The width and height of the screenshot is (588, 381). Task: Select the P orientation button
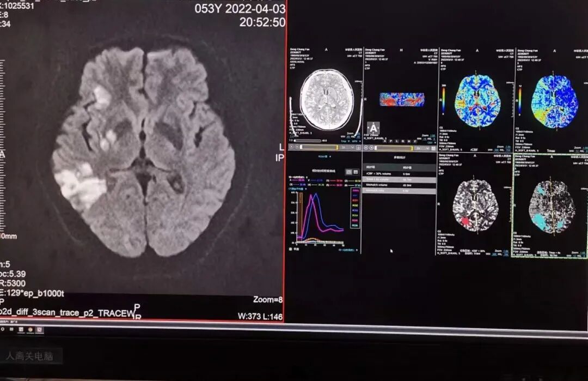(391, 141)
